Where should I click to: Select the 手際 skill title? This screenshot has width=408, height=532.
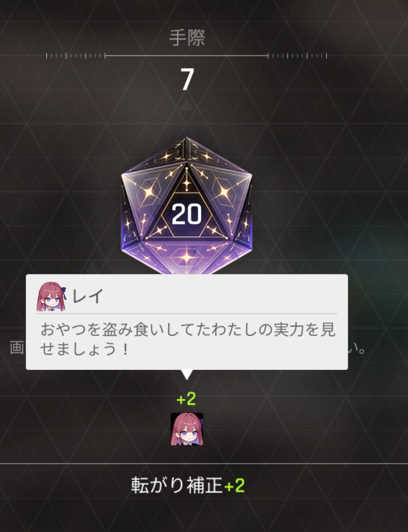pos(187,37)
